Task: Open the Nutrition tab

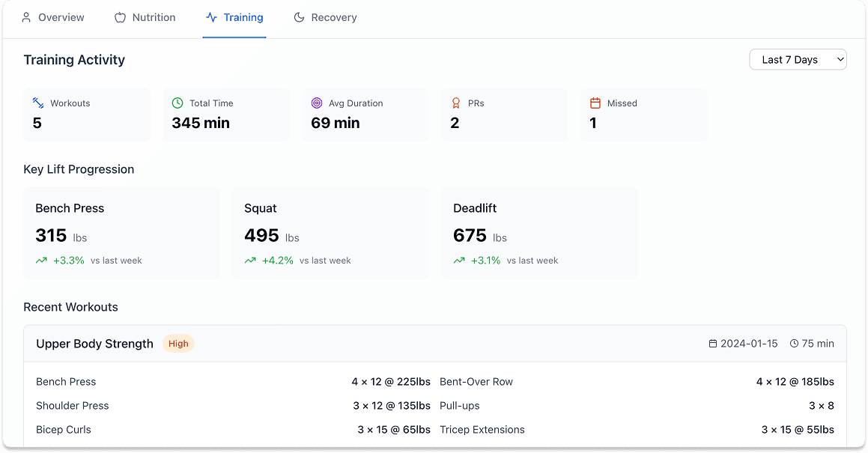Action: point(145,17)
